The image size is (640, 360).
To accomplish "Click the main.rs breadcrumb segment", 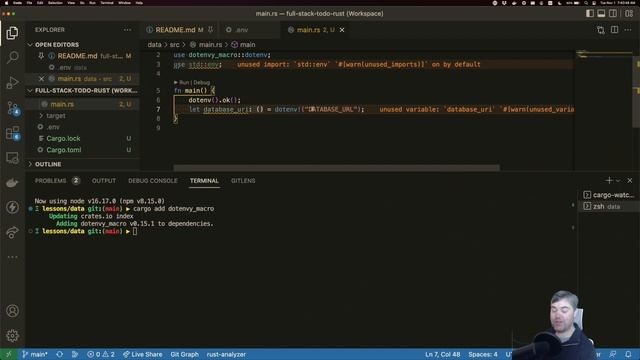I will point(210,44).
